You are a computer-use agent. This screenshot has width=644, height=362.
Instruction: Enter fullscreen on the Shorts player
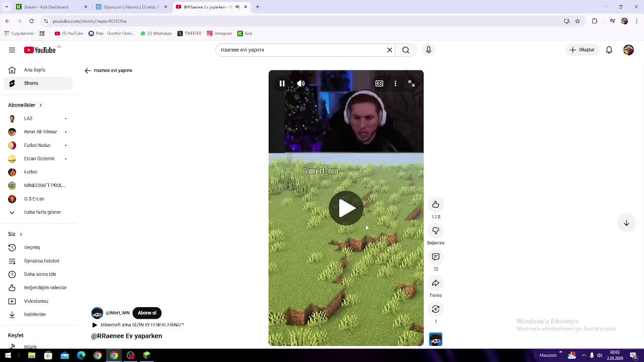(x=412, y=83)
